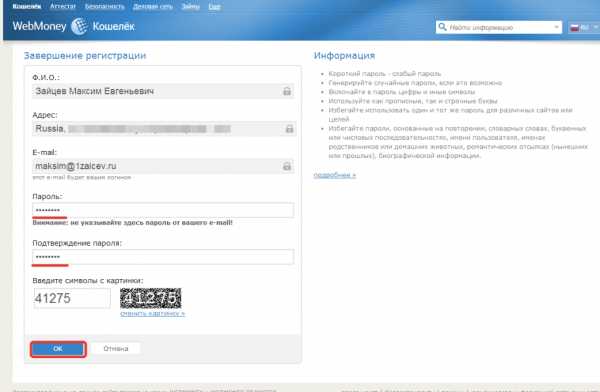Click the E-mail field maksim@1zaicev.ru
Viewport: 600px width, 392px height.
(x=163, y=166)
